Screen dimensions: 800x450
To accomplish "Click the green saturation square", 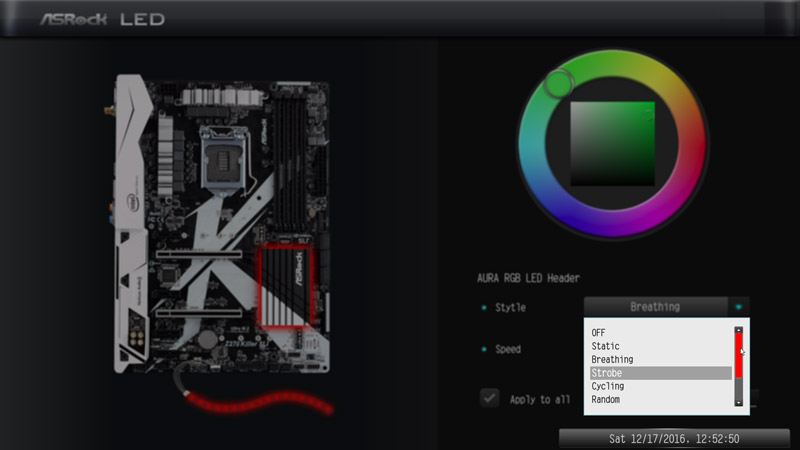I will pyautogui.click(x=612, y=143).
